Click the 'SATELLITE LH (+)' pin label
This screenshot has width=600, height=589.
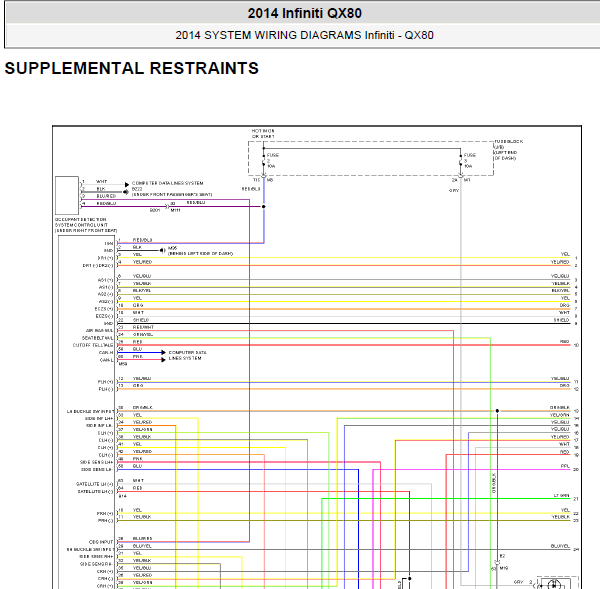95,484
